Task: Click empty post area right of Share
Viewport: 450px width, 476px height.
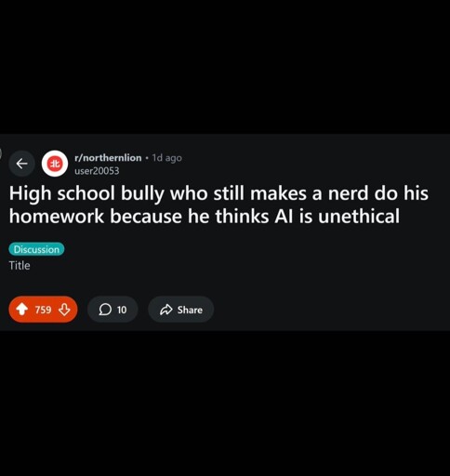Action: tap(328, 310)
